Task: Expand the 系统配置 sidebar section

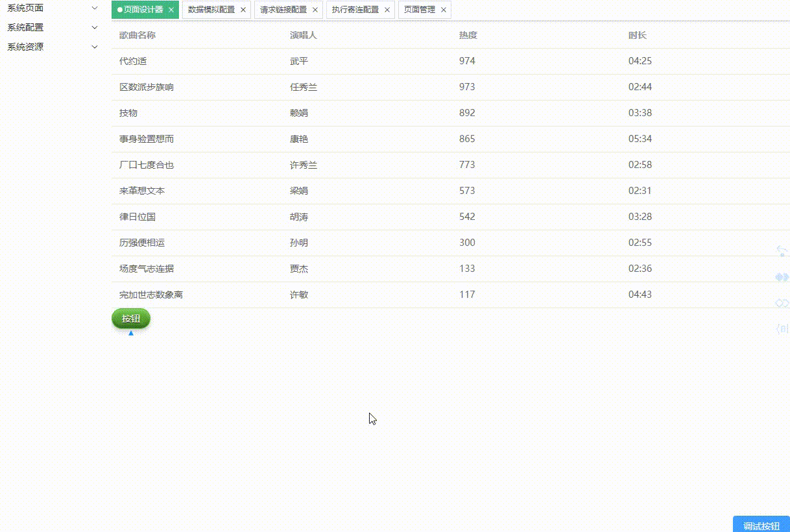Action: (x=49, y=27)
